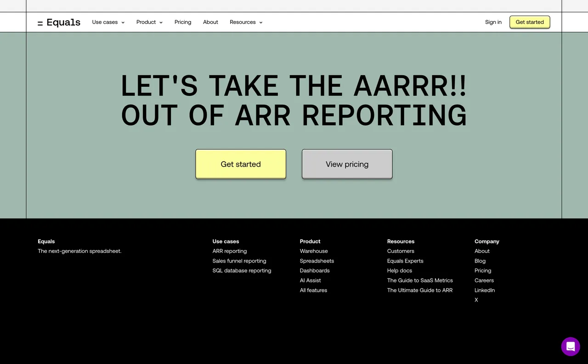The height and width of the screenshot is (364, 588).
Task: Open The Guide to SaaS Metrics
Action: 420,280
